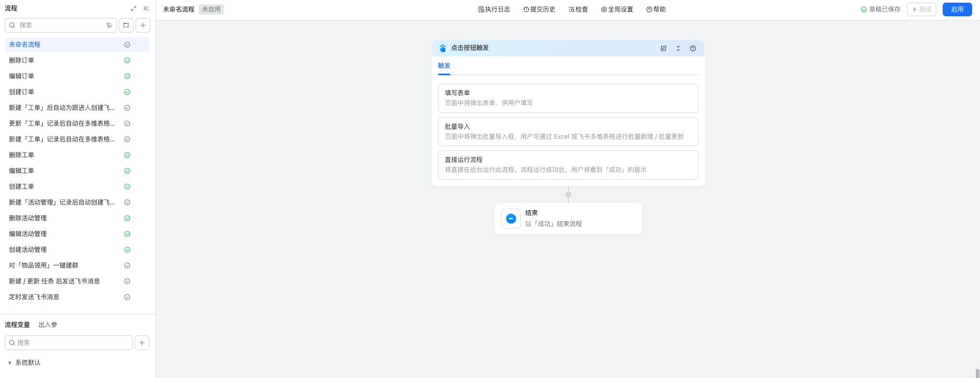
Task: Add a new flow variable
Action: pyautogui.click(x=142, y=343)
